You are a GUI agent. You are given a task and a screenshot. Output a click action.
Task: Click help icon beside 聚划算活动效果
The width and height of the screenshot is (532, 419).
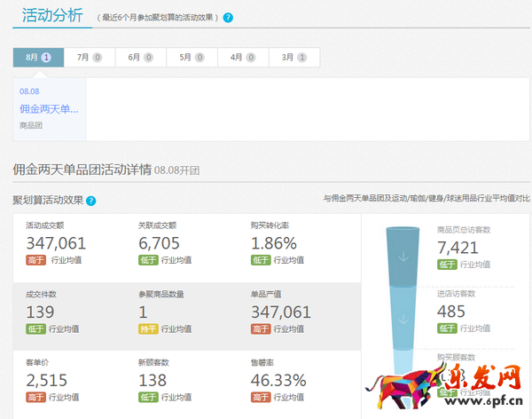click(x=91, y=201)
